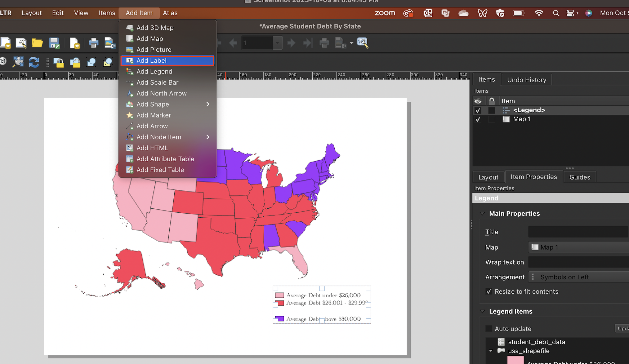Click the legend Title input field
629x364 pixels.
[x=578, y=232]
